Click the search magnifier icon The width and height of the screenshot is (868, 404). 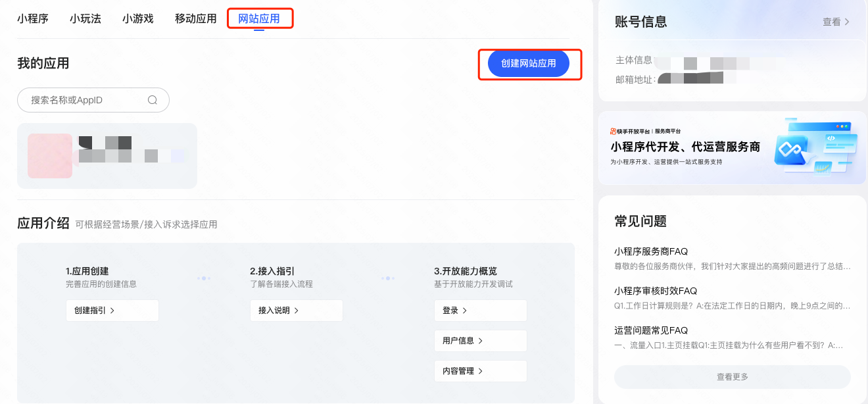click(153, 100)
